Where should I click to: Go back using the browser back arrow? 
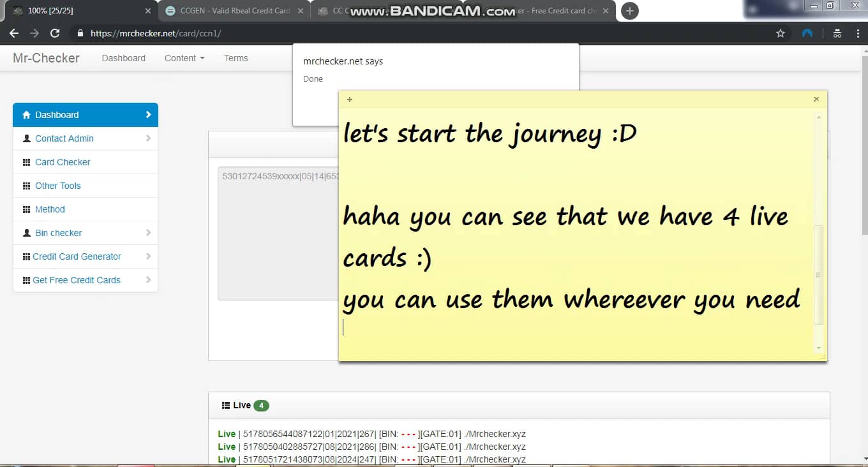coord(14,33)
